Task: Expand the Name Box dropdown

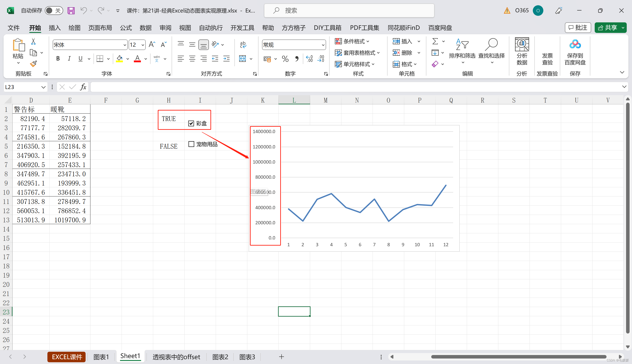Action: coord(43,87)
